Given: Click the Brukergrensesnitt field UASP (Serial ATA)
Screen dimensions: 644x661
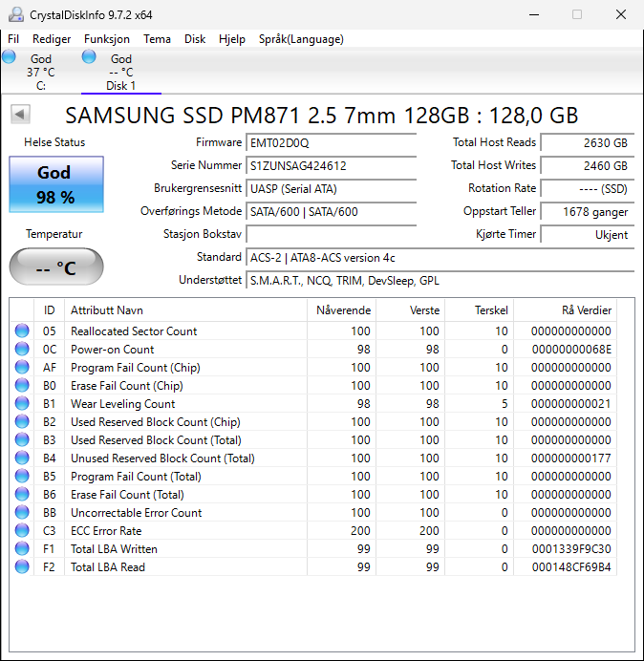Looking at the screenshot, I should point(331,188).
